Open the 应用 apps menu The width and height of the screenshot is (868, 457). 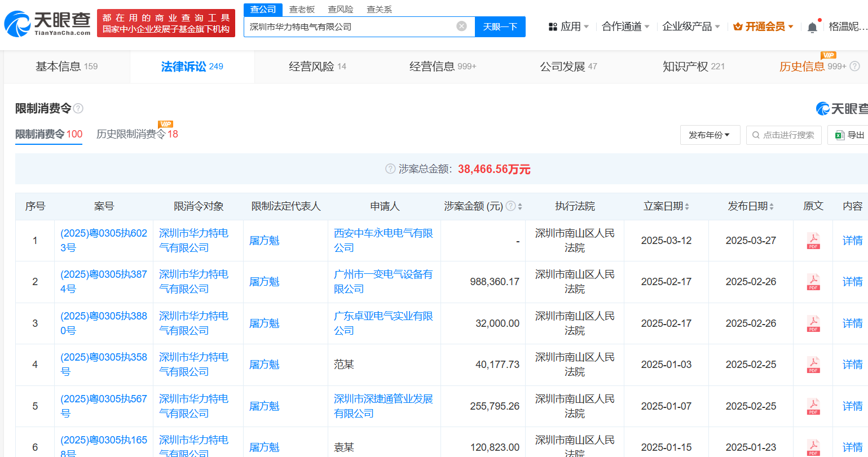tap(569, 26)
